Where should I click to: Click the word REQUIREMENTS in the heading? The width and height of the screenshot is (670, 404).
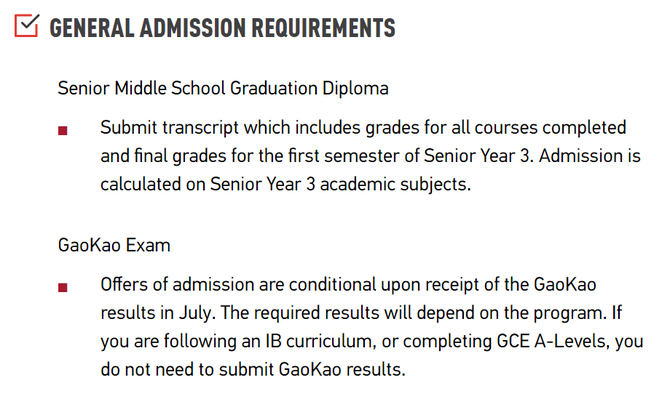(x=323, y=28)
